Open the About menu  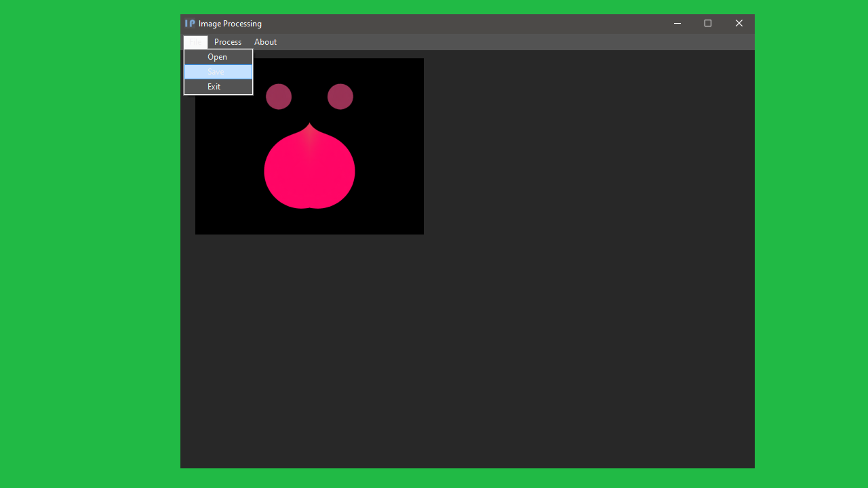[265, 42]
